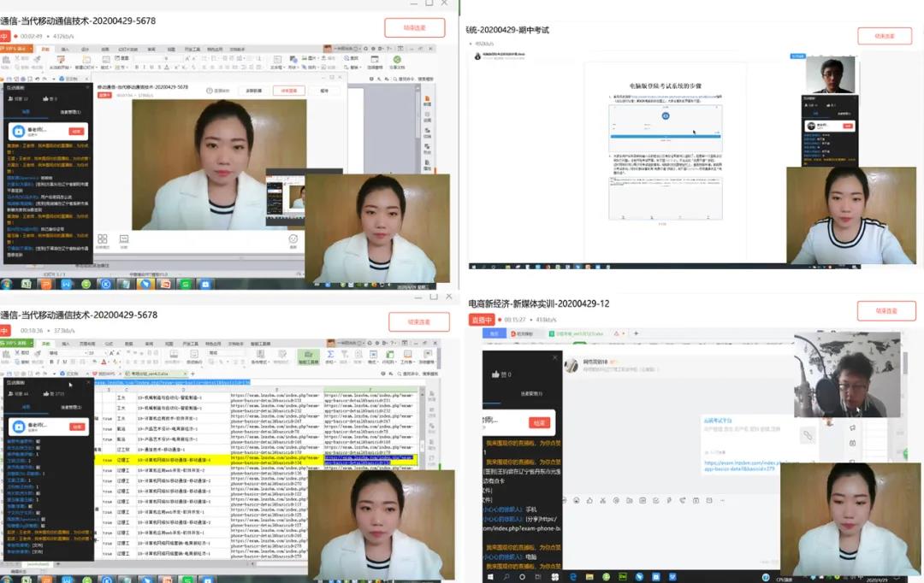Image resolution: width=924 pixels, height=583 pixels.
Task: Open font name dropdown in spreadsheet ribbon
Action: point(86,352)
